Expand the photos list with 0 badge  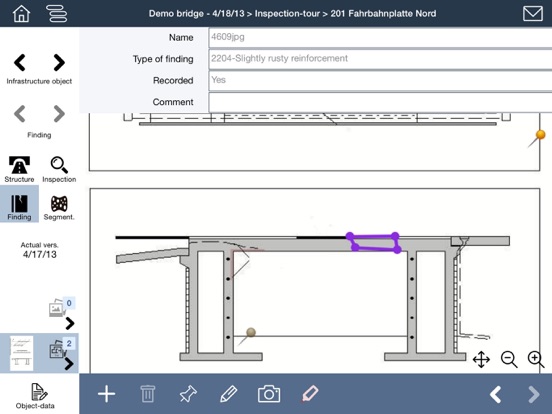(x=70, y=323)
